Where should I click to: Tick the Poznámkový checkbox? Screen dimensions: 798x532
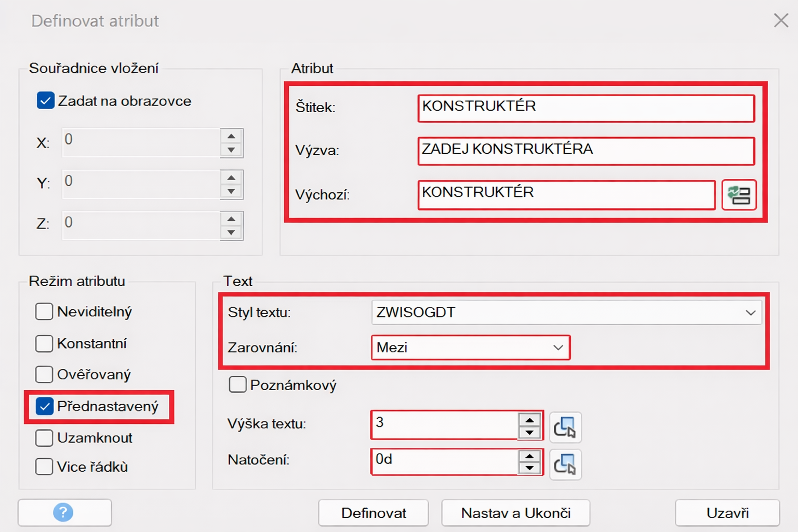tap(237, 385)
